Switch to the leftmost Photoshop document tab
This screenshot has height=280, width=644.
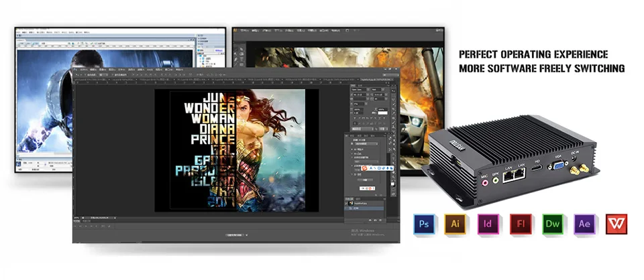pos(92,80)
